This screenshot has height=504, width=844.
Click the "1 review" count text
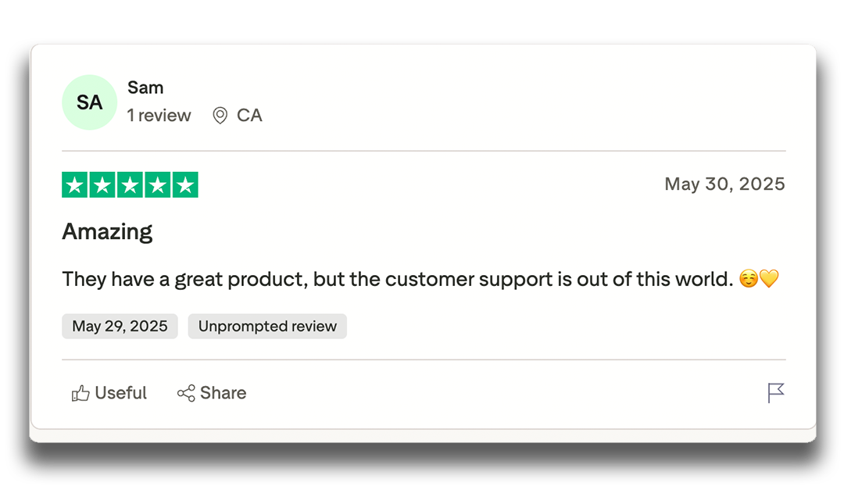pyautogui.click(x=159, y=116)
